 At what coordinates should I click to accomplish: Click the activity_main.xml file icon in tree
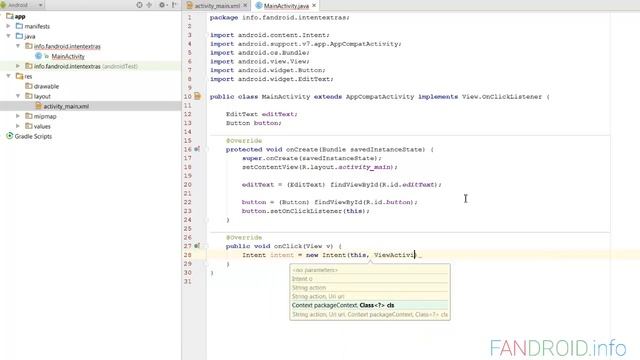click(38, 106)
